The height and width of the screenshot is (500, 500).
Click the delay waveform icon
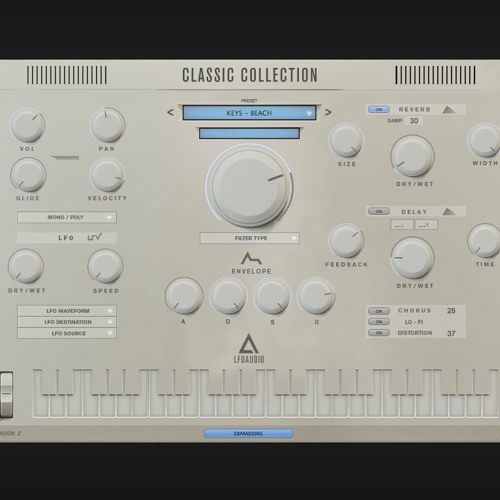[449, 211]
